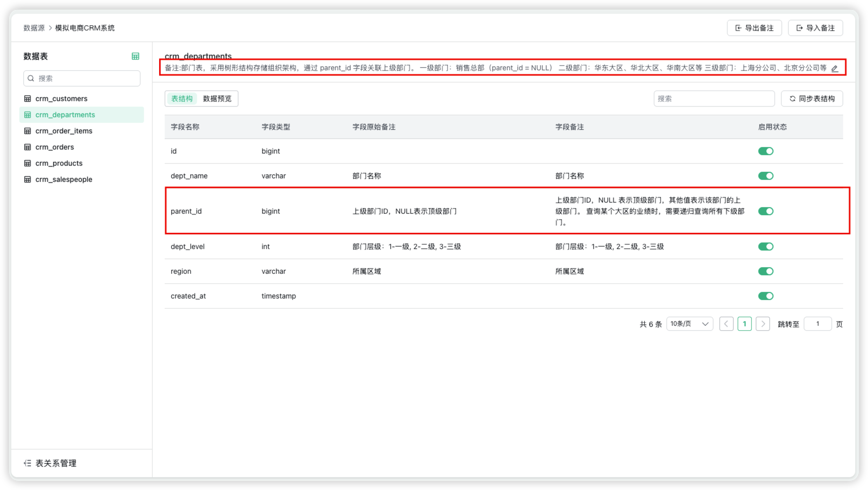Viewport: 868px width, 490px height.
Task: Select the 表结构 tab
Action: pos(181,98)
